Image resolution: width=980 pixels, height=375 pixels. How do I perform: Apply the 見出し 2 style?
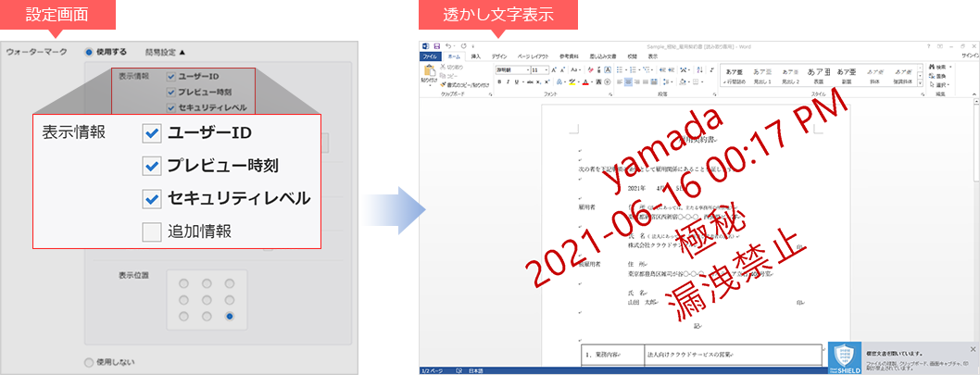[x=791, y=76]
